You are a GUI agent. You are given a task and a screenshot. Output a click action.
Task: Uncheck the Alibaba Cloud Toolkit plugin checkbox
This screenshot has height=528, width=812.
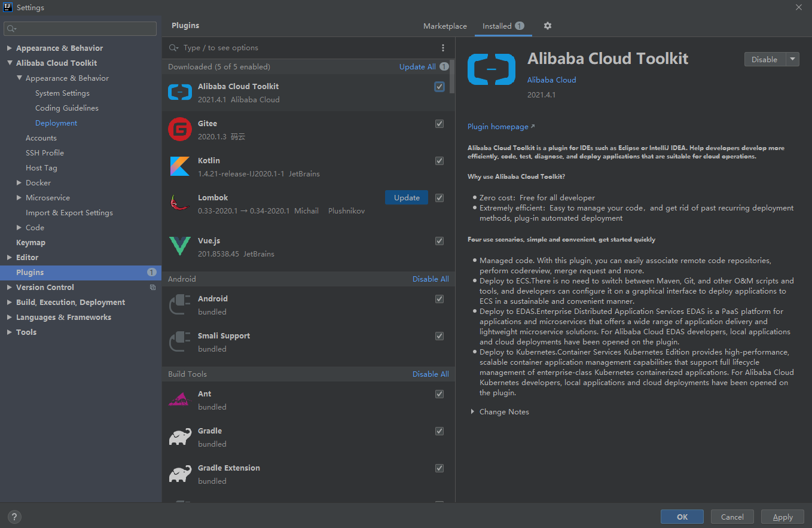point(439,87)
